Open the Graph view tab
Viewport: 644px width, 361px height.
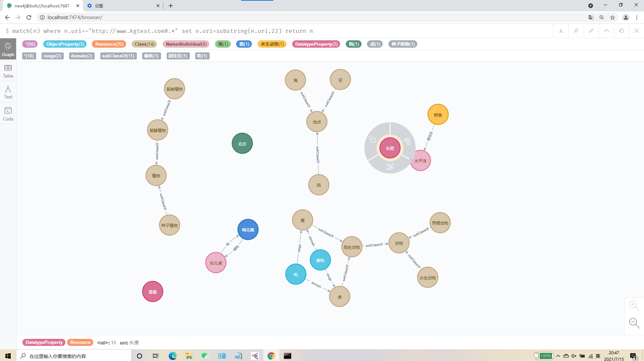(x=8, y=49)
